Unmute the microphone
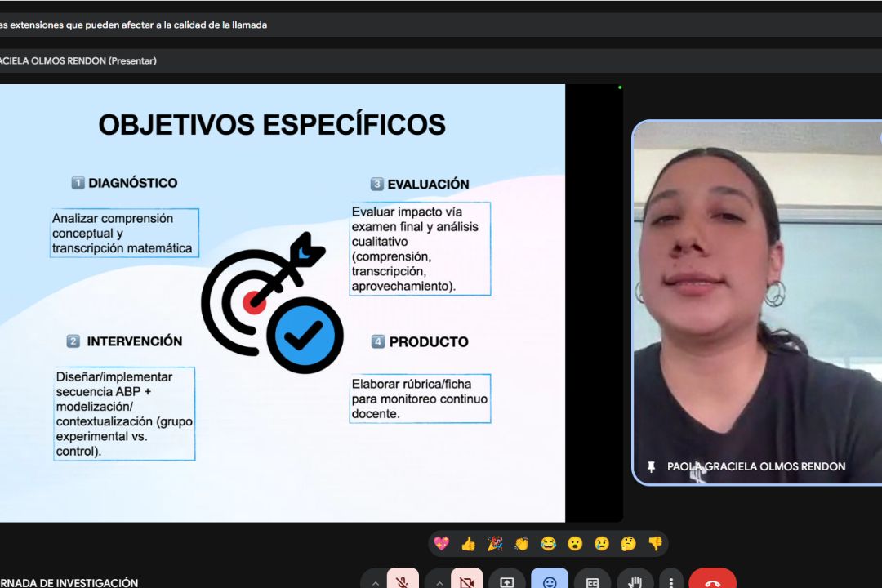Screen dimensions: 882x588 pos(403,581)
